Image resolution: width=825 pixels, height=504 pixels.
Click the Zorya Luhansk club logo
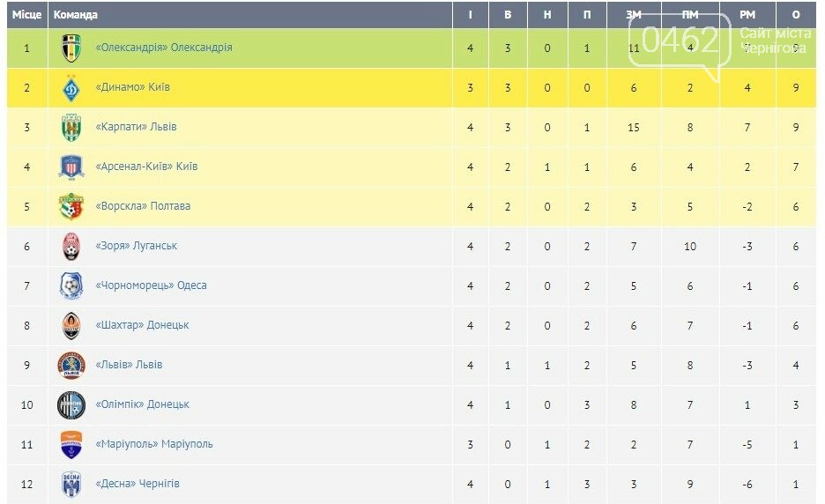pyautogui.click(x=71, y=247)
